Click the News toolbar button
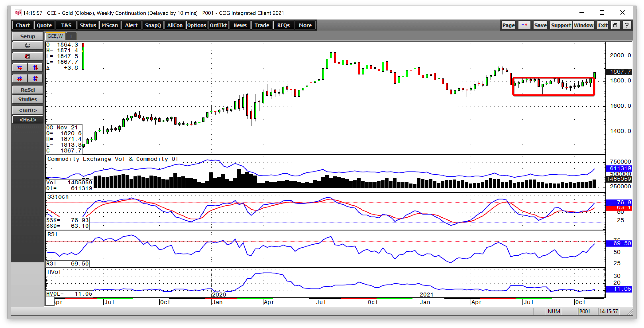Screen dimensions: 644x328 click(240, 25)
